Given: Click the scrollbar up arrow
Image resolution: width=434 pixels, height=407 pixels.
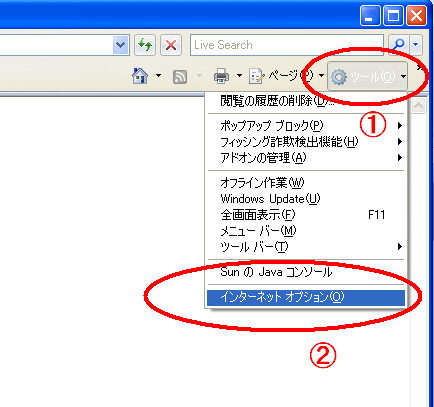Looking at the screenshot, I should [418, 106].
